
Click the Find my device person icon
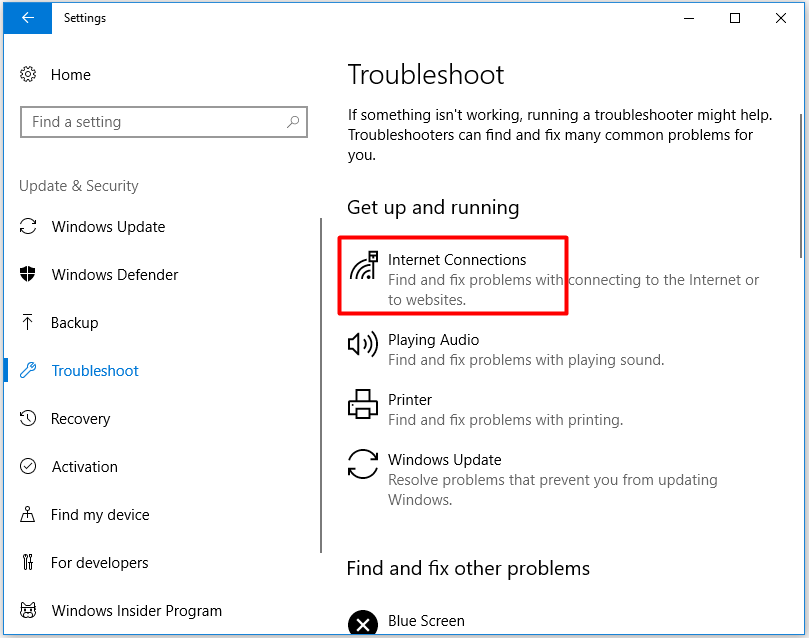[x=28, y=515]
